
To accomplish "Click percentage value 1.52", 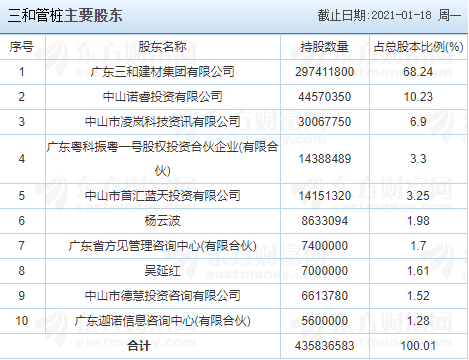I will tap(418, 296).
